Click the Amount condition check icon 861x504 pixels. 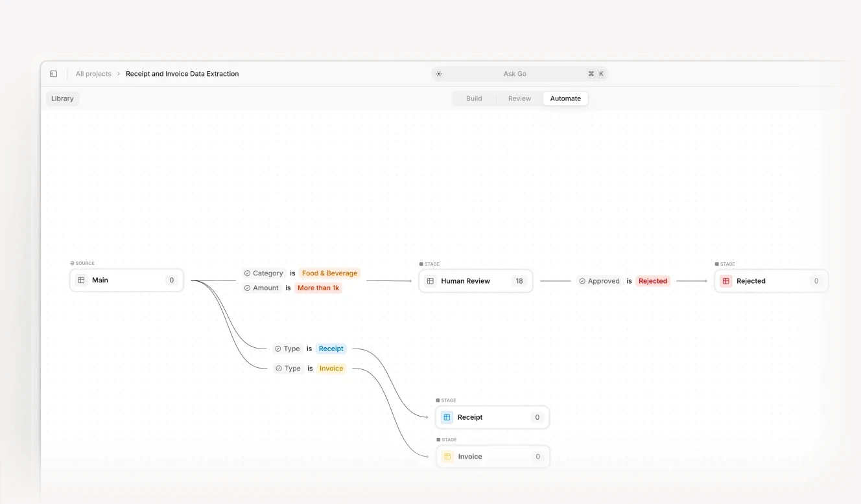coord(247,288)
